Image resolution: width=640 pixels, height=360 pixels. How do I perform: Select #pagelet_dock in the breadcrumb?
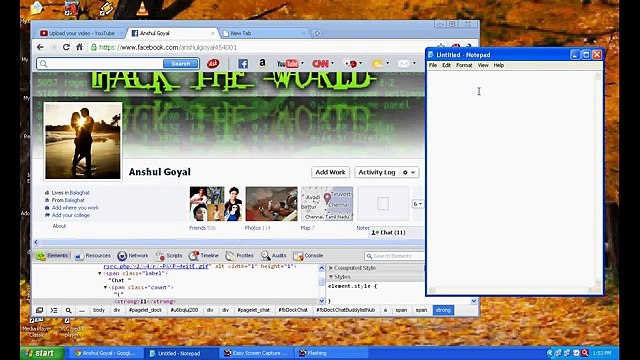coord(145,311)
